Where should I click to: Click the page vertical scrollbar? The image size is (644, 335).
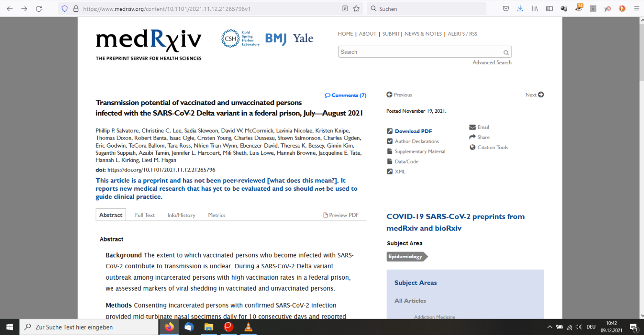pos(641,168)
